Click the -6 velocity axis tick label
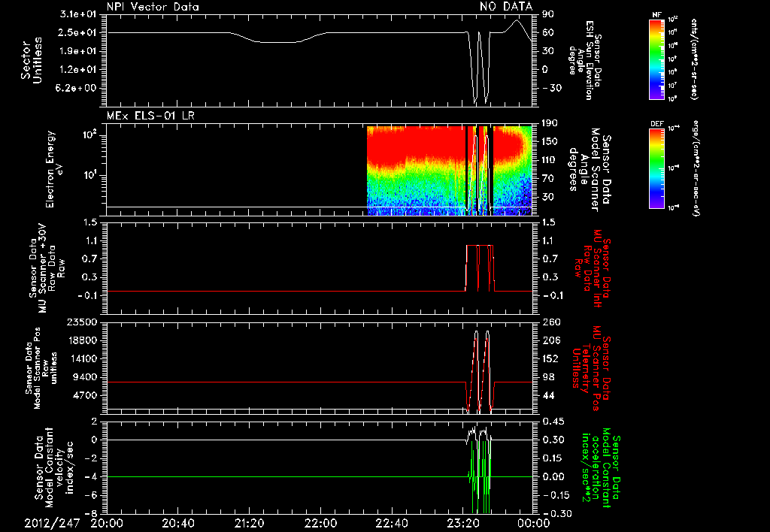Image resolution: width=770 pixels, height=532 pixels. pos(92,496)
